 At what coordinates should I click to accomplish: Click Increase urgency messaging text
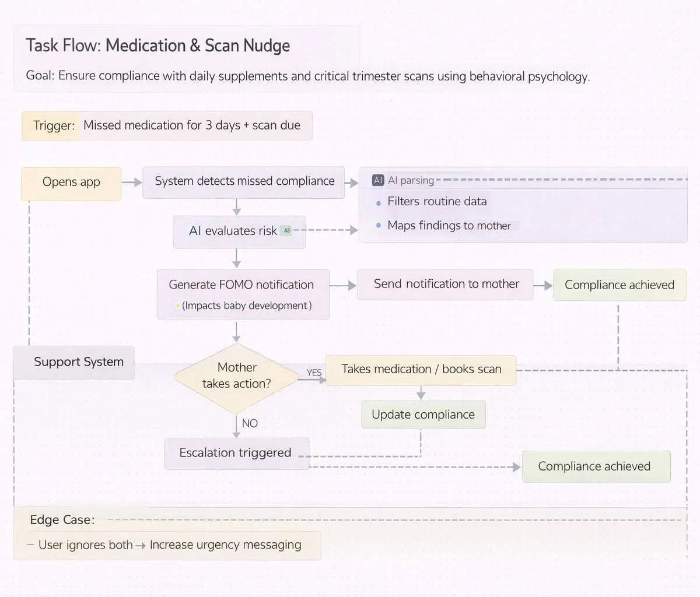pos(225,545)
